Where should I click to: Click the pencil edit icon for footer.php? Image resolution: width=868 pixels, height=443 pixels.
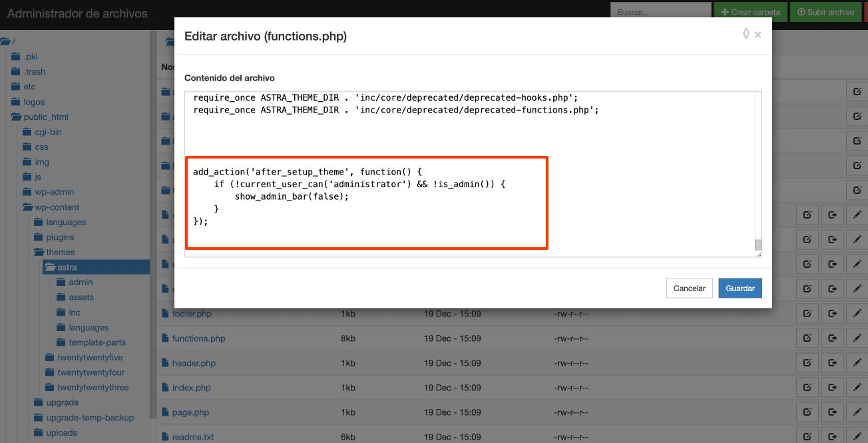tap(857, 314)
